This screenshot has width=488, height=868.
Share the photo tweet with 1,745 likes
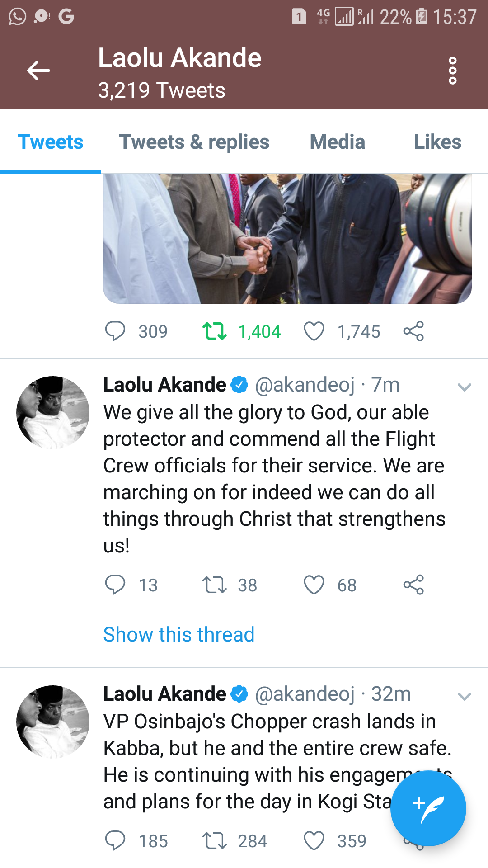pyautogui.click(x=413, y=331)
